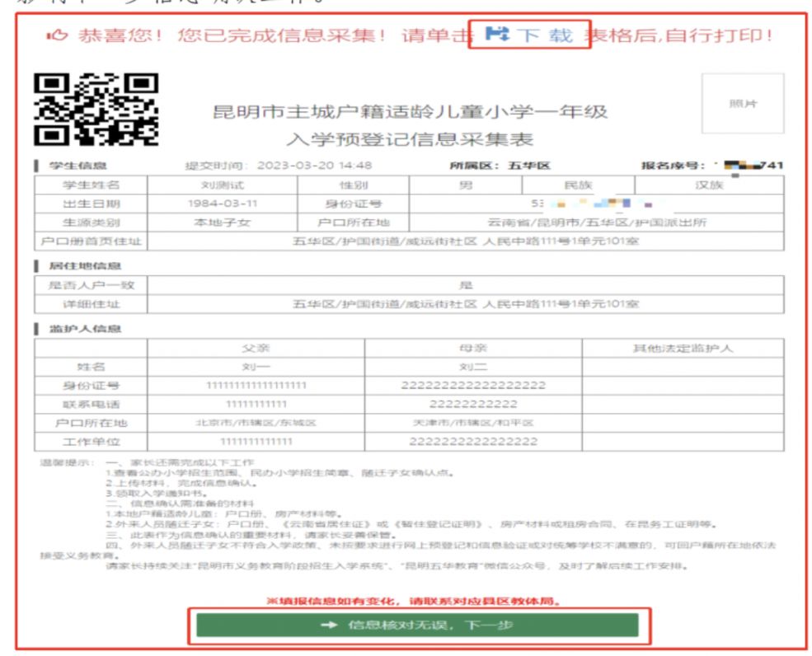Click the 照片 photo placeholder box
The width and height of the screenshot is (812, 656).
pyautogui.click(x=743, y=103)
